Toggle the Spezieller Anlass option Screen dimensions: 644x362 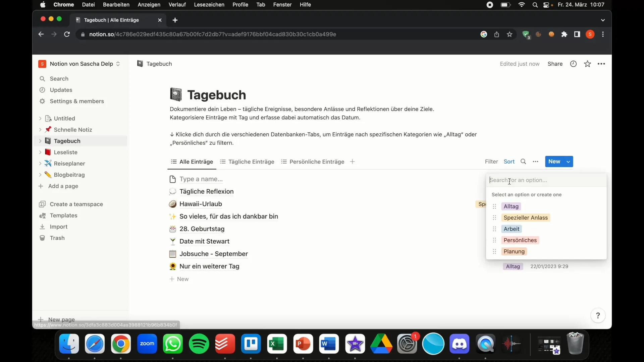coord(526,218)
